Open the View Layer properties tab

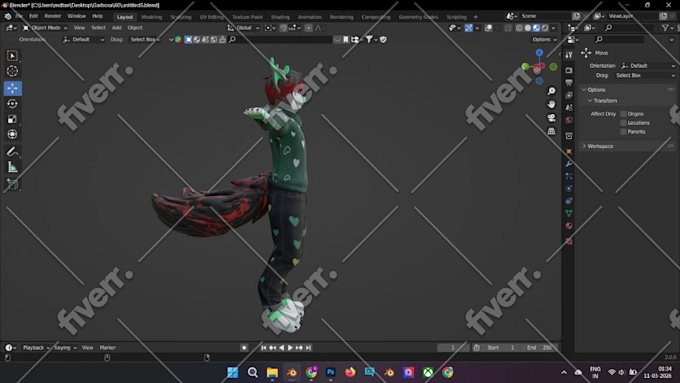point(569,95)
